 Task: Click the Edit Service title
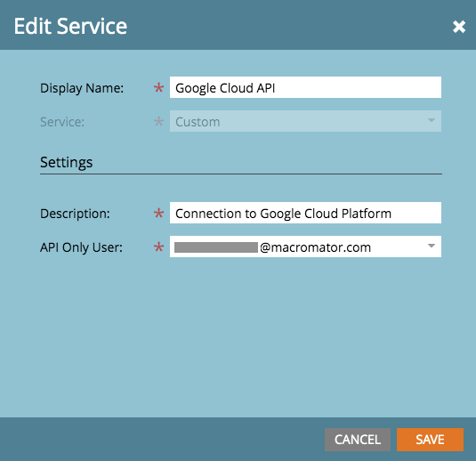pos(70,26)
